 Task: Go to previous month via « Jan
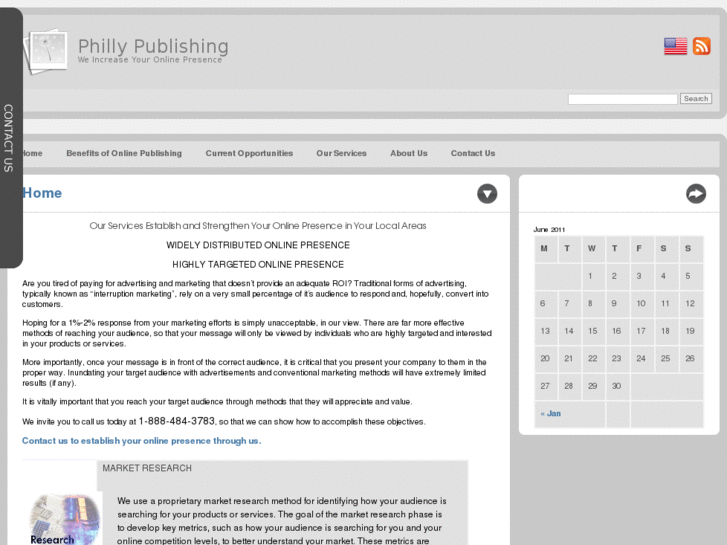point(550,413)
